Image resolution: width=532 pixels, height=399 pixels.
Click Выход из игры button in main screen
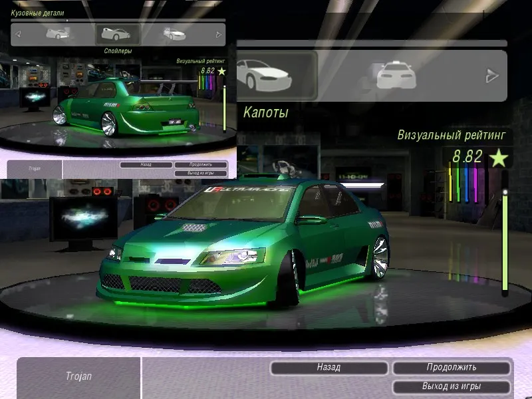[x=452, y=387]
